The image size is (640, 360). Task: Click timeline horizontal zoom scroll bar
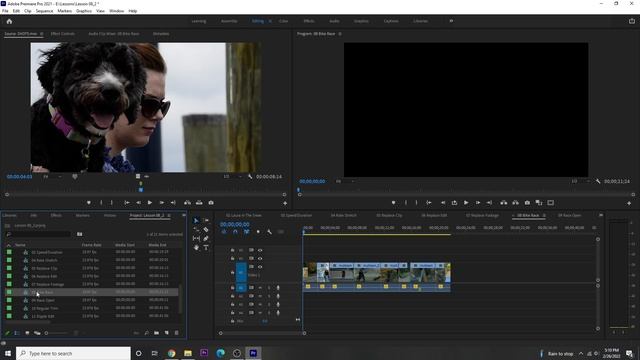[x=262, y=333]
